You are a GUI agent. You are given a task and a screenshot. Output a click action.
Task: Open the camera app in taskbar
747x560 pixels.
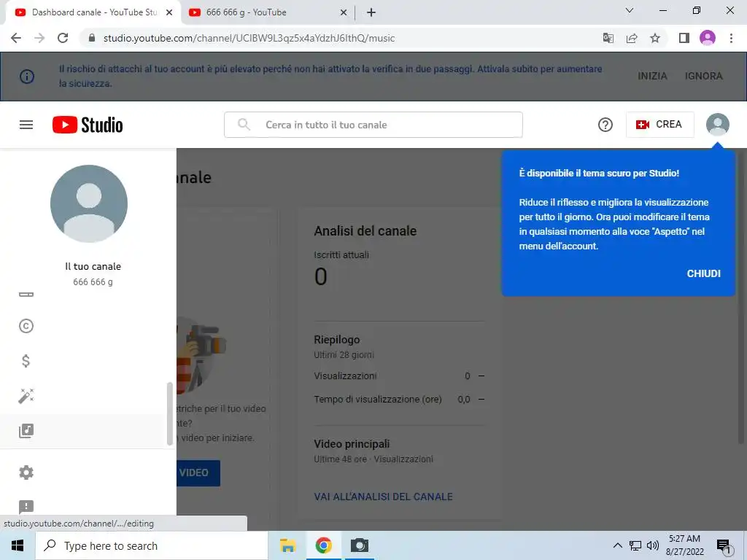click(360, 545)
